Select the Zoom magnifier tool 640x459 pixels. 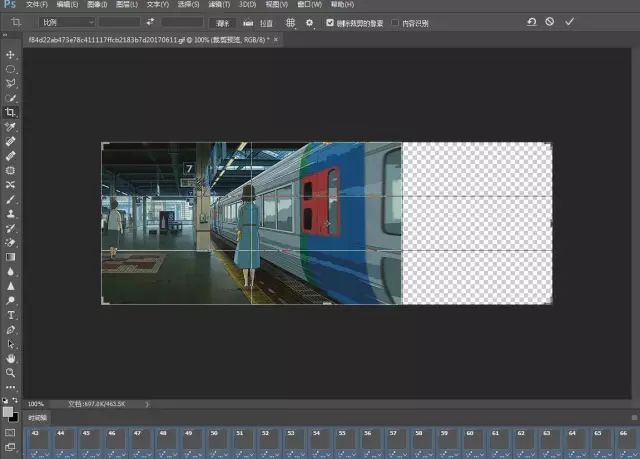click(x=11, y=372)
